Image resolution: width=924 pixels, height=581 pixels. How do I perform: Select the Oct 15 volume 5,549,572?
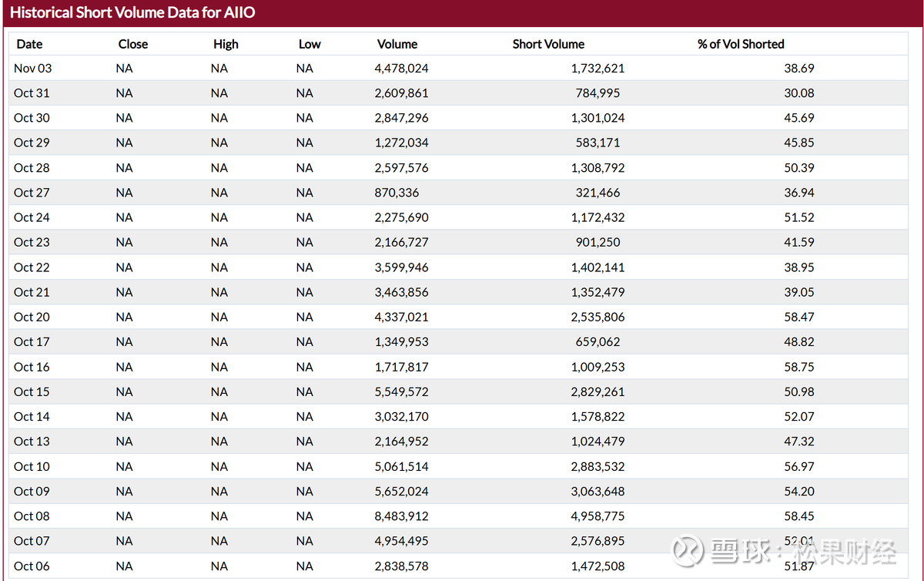[401, 391]
